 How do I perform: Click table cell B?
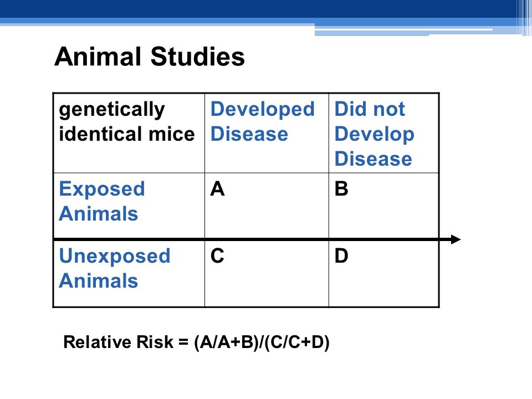tap(383, 206)
